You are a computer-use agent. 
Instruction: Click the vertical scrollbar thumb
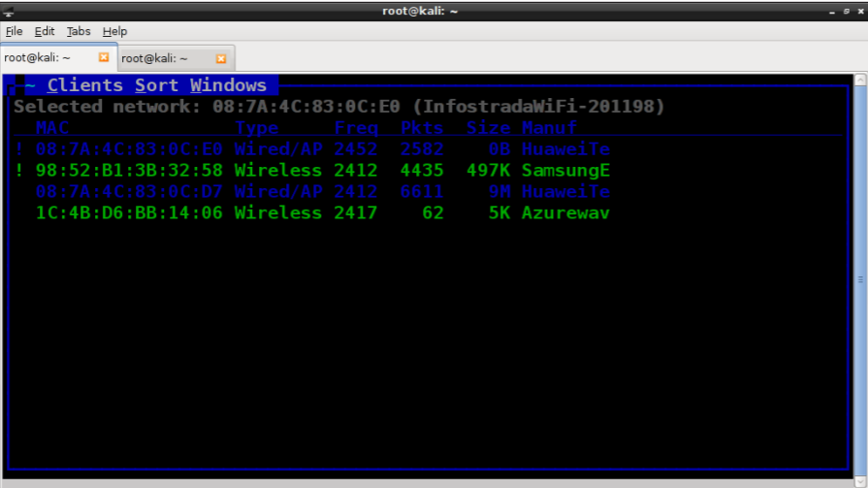[x=860, y=279]
